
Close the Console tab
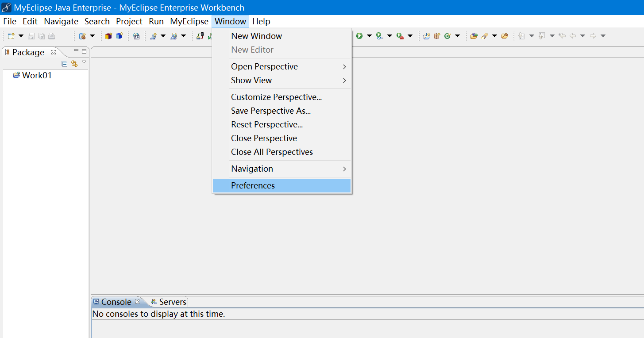pyautogui.click(x=137, y=302)
